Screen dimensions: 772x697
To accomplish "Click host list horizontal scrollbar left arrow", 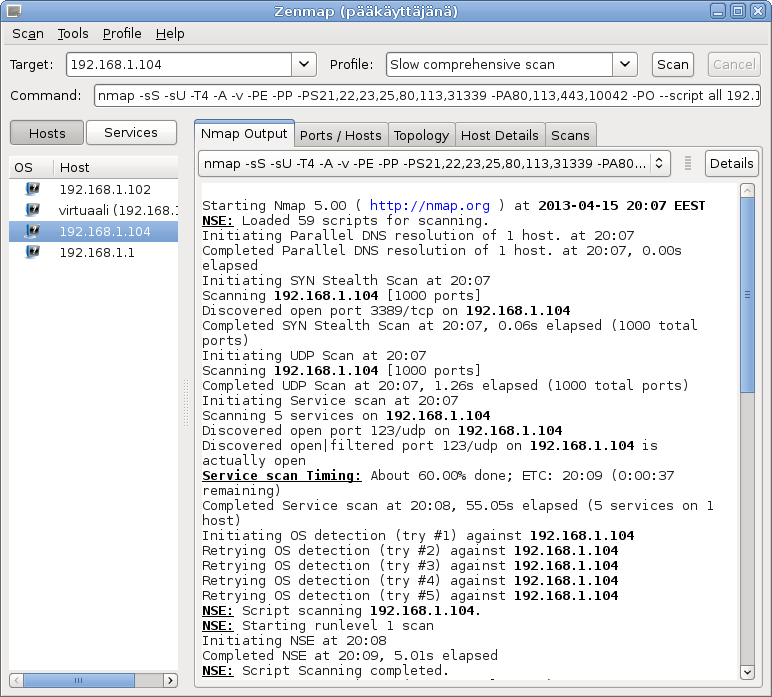I will click(x=16, y=680).
